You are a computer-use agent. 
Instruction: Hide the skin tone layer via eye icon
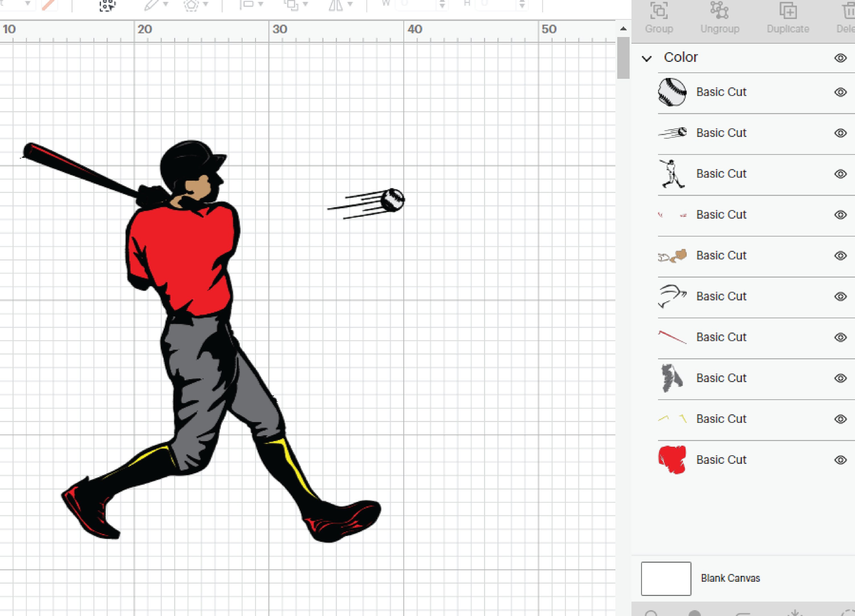(840, 256)
